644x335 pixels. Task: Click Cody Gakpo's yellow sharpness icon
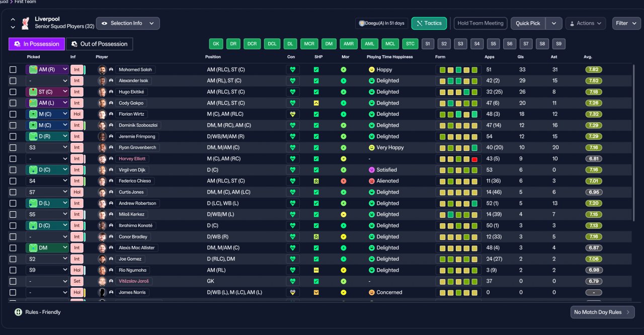[316, 103]
